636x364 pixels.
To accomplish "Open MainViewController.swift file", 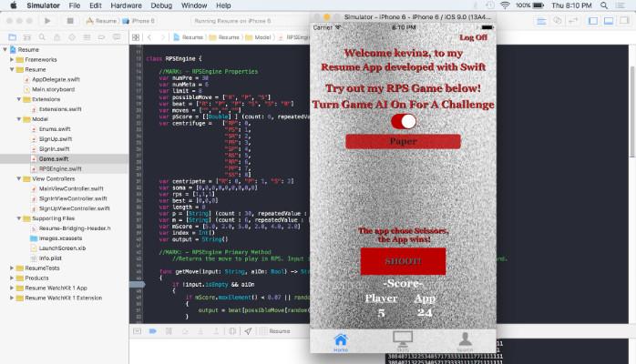I will pyautogui.click(x=71, y=188).
